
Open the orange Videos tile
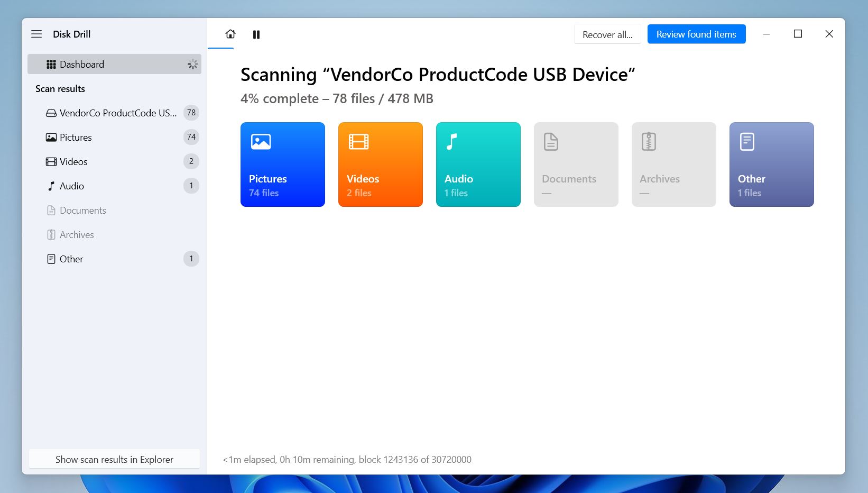point(380,165)
